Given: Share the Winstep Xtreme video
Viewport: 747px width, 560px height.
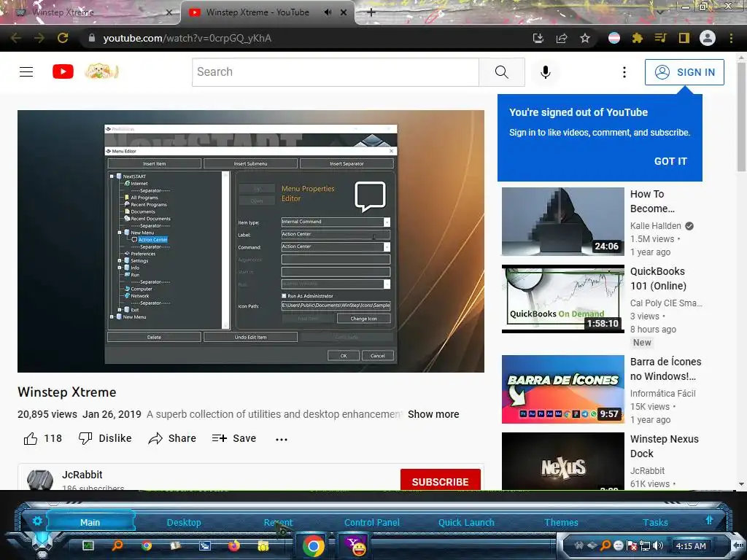Looking at the screenshot, I should click(172, 438).
